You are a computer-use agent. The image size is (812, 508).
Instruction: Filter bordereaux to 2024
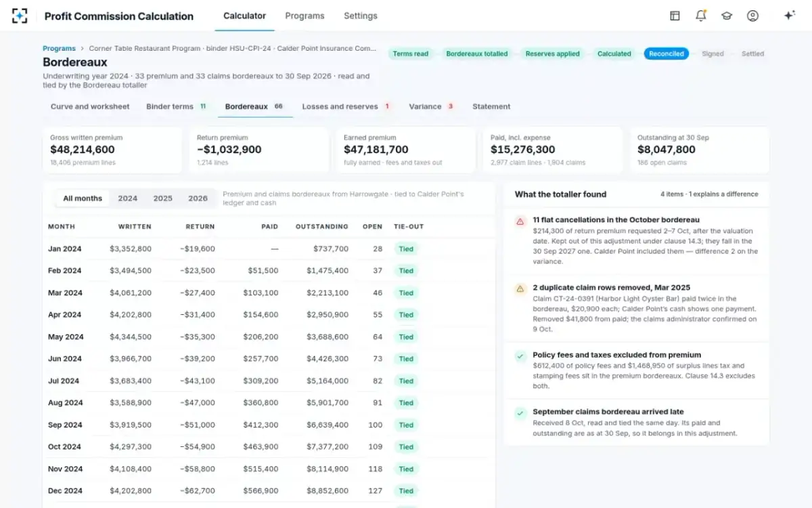[128, 198]
